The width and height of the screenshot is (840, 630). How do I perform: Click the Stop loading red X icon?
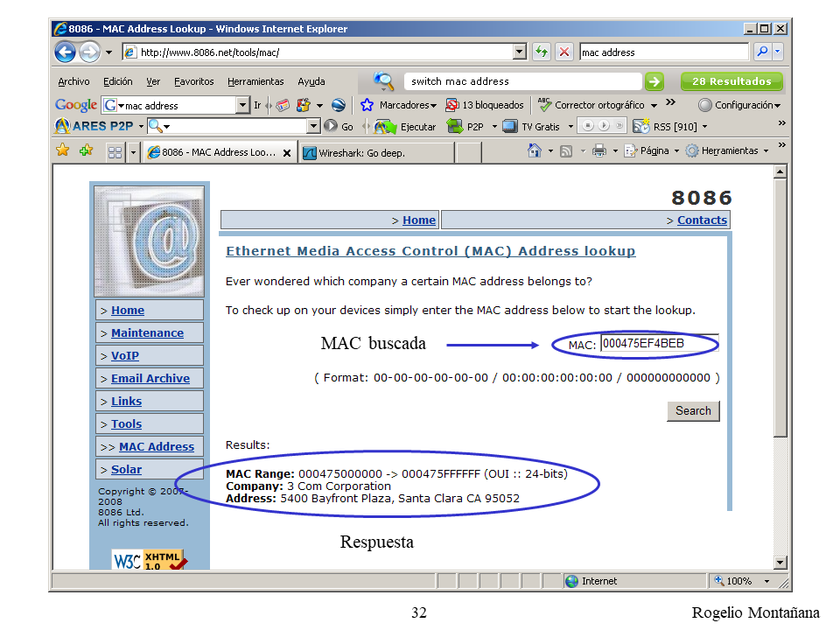(564, 52)
